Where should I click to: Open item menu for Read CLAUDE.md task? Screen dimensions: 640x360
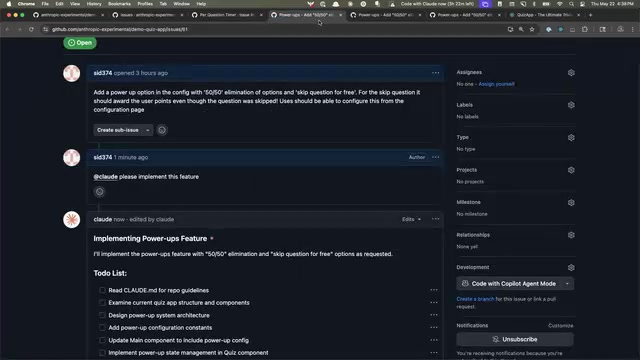click(x=433, y=290)
